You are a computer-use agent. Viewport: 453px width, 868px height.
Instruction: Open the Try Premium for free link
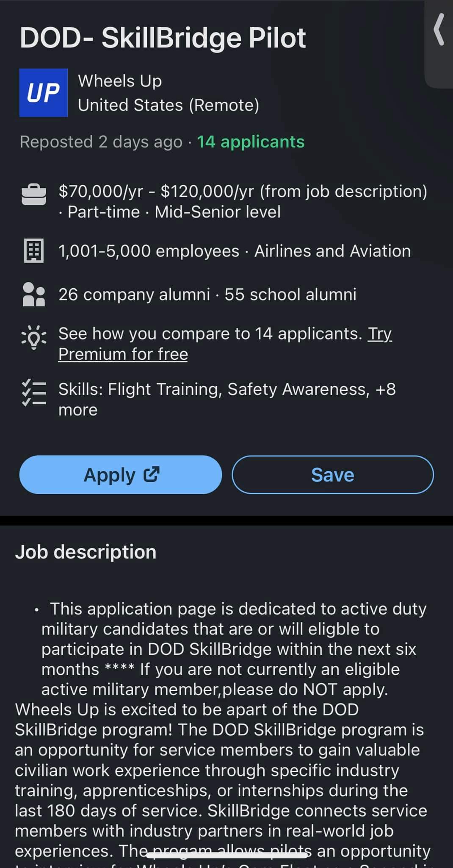pyautogui.click(x=123, y=354)
